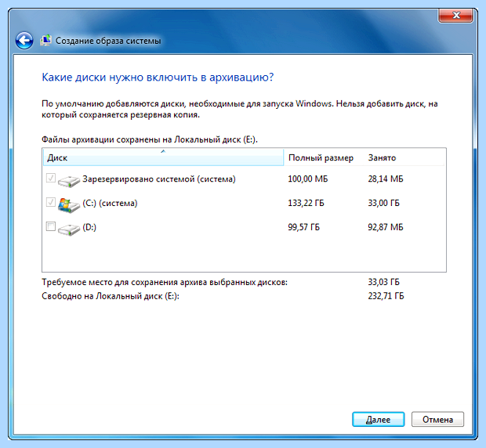Close the system image wizard window
The height and width of the screenshot is (448, 486).
[456, 15]
